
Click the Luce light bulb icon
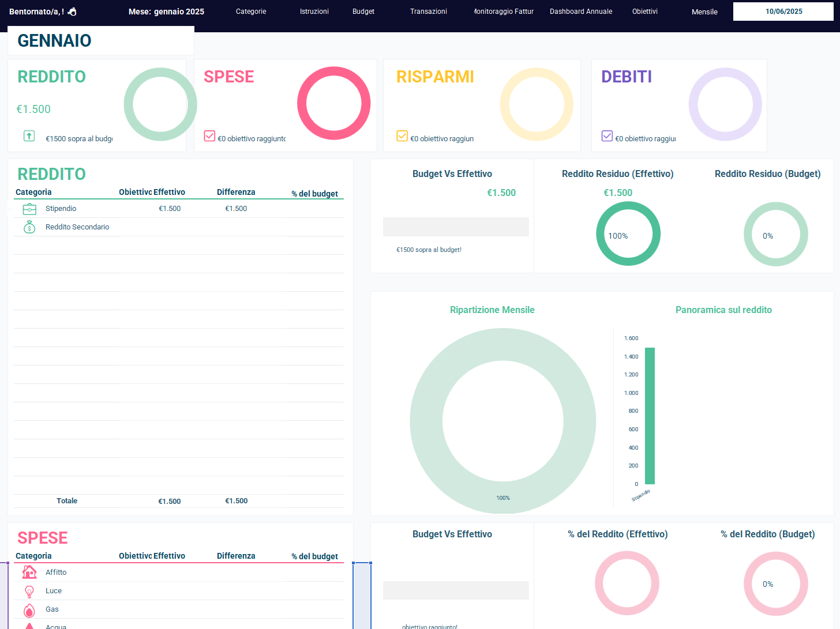pyautogui.click(x=29, y=591)
